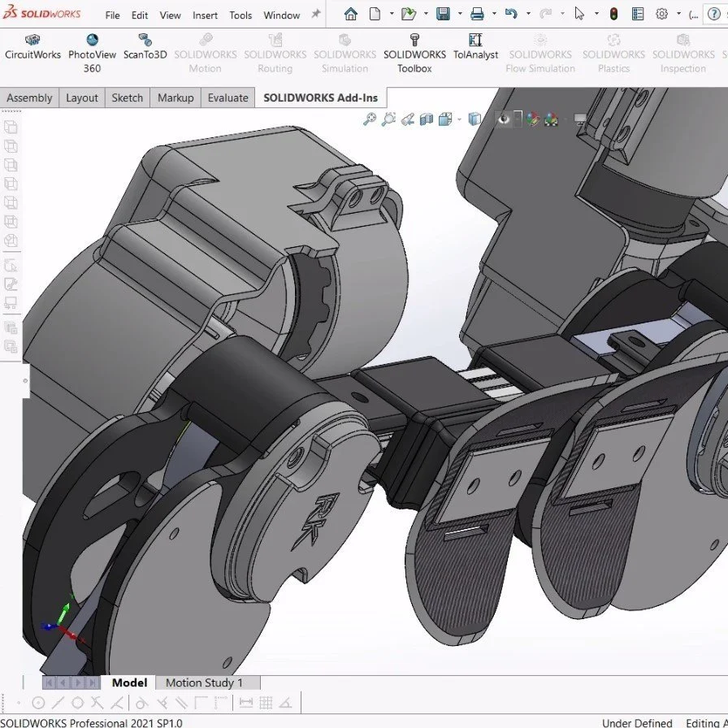728x728 pixels.
Task: Launch the PhotoView 360 add-in
Action: (x=92, y=54)
